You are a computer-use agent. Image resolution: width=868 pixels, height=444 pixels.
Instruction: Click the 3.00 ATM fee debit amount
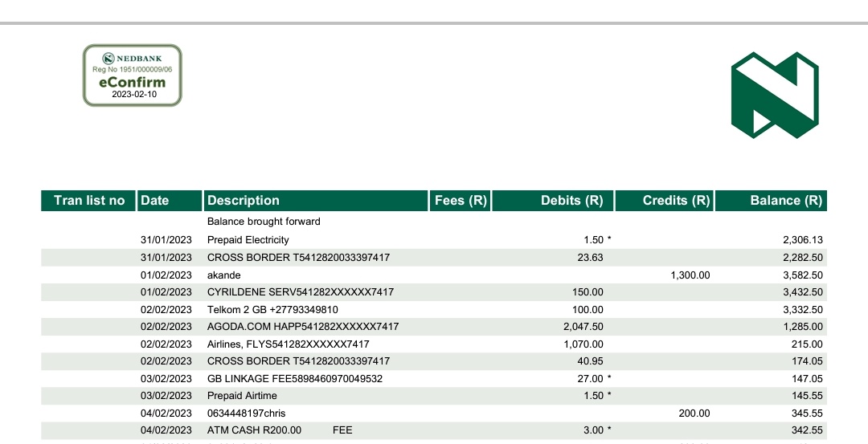(x=593, y=430)
